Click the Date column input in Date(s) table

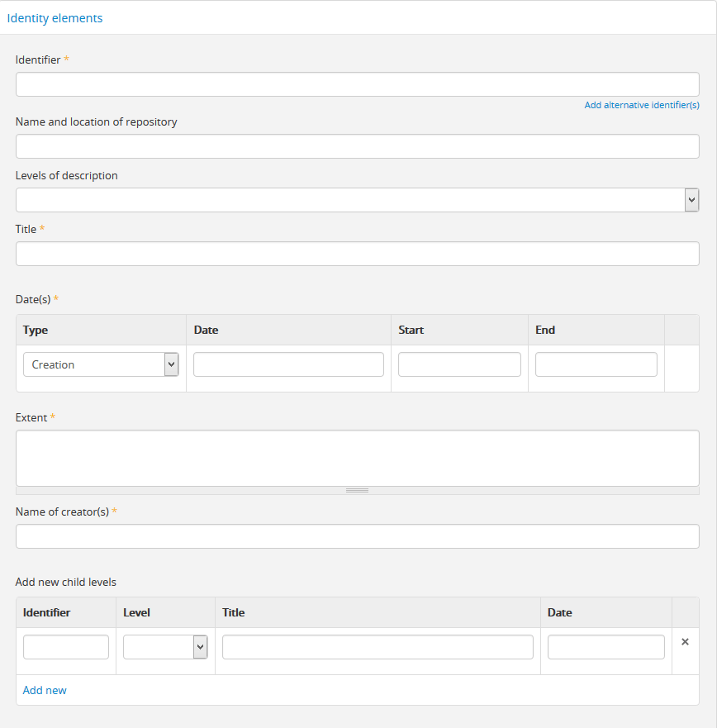pos(287,364)
